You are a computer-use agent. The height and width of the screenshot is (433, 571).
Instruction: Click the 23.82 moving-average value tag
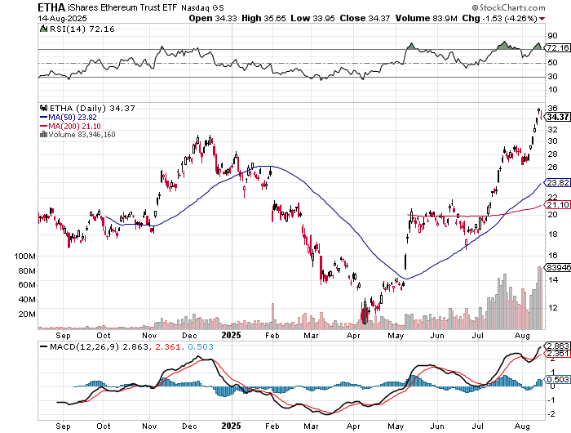point(558,182)
